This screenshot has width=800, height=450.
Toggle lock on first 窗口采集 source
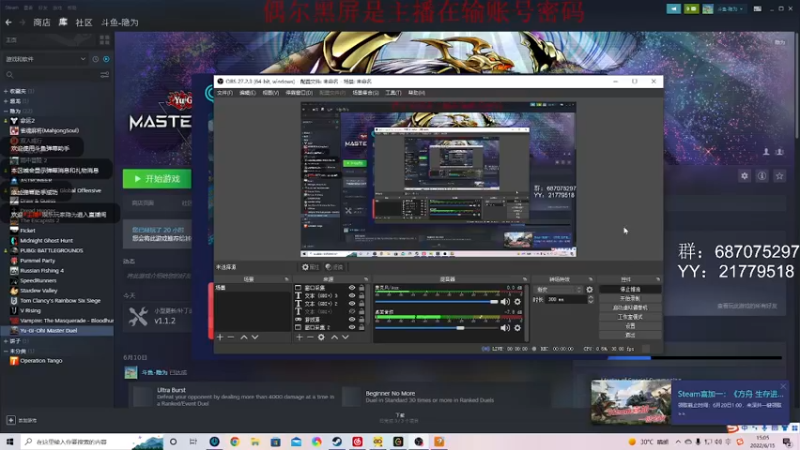tap(362, 288)
